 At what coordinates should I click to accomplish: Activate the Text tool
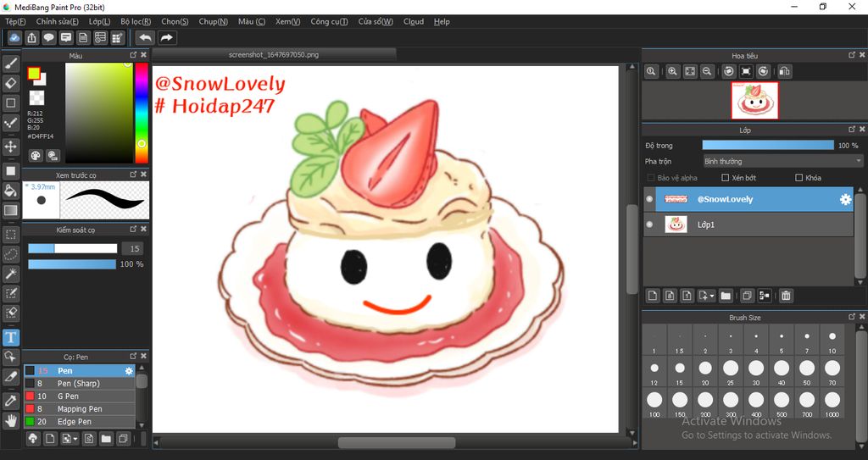click(10, 337)
